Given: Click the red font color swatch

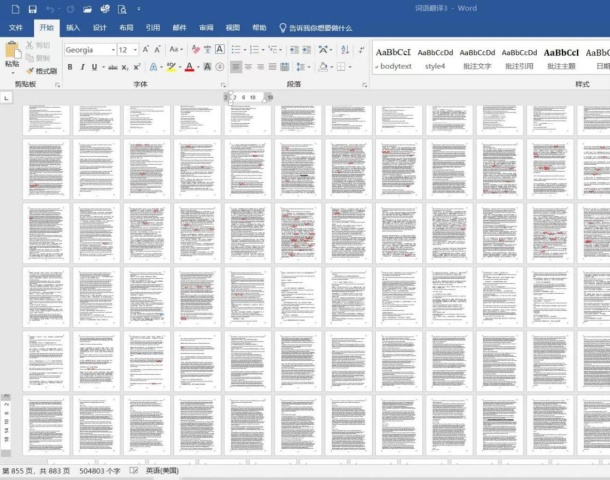Looking at the screenshot, I should 191,67.
